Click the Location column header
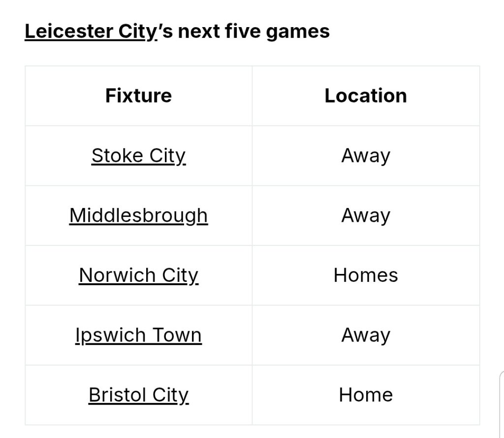504x438 pixels. click(x=366, y=96)
